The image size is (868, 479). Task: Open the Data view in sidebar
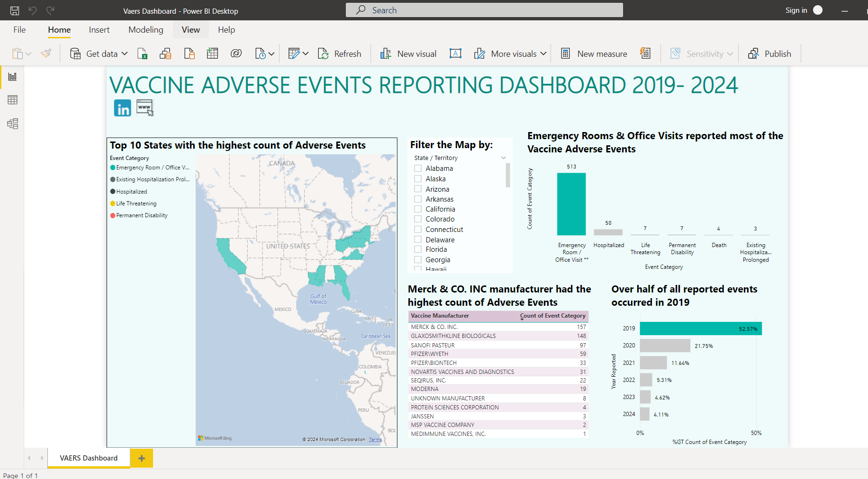pyautogui.click(x=13, y=100)
